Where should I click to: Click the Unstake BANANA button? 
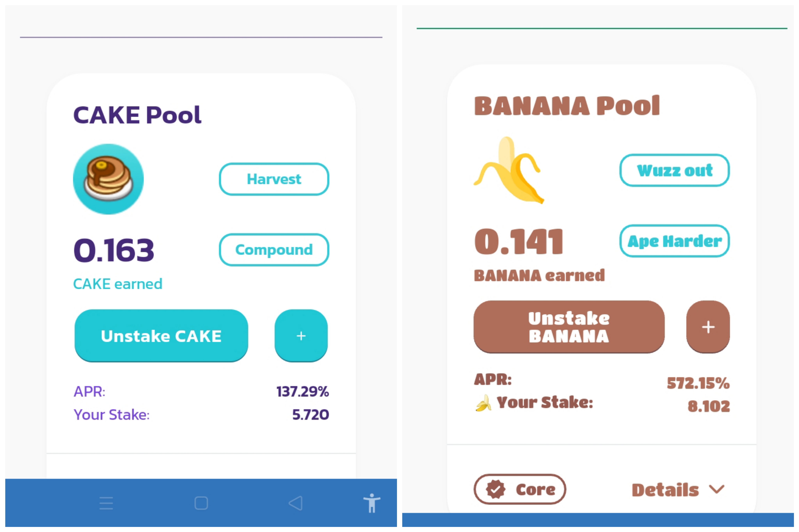coord(569,327)
